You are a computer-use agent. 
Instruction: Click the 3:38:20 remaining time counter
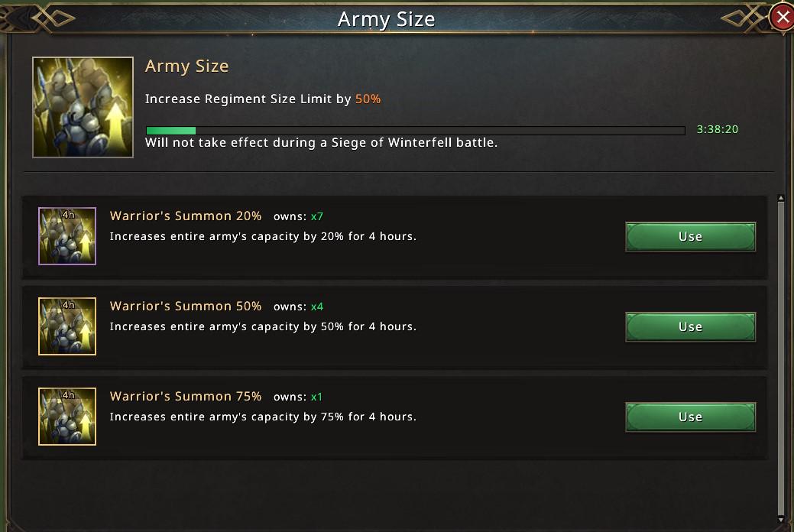click(x=717, y=129)
